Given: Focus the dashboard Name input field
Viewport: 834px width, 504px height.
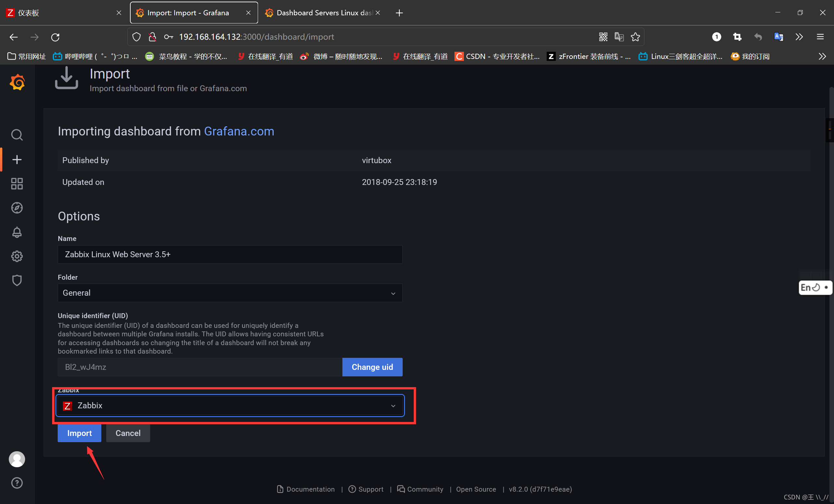Looking at the screenshot, I should [x=230, y=254].
